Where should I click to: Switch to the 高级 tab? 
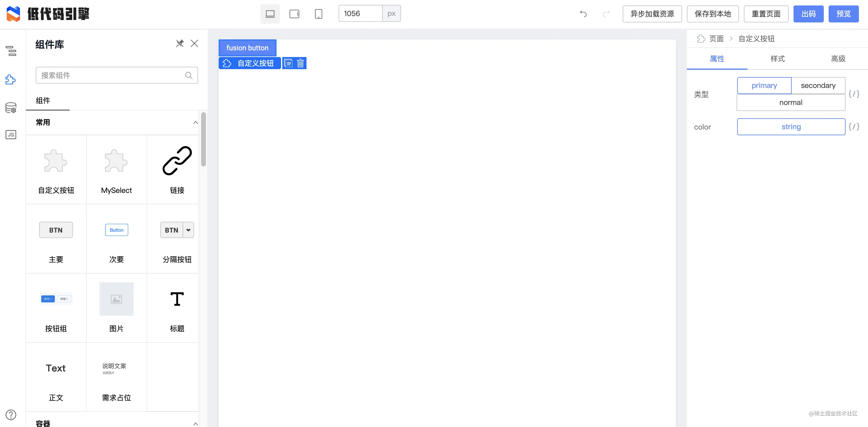click(838, 59)
